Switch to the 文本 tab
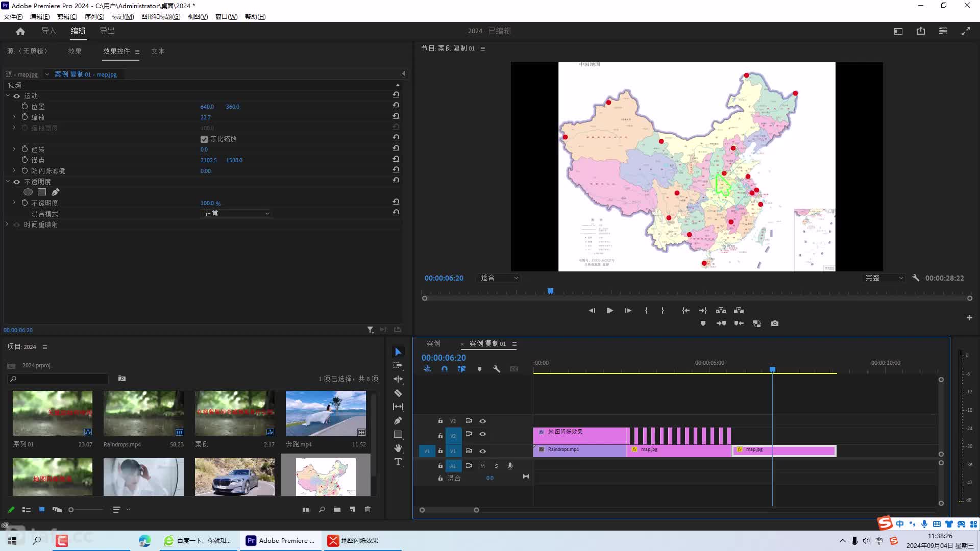 click(x=158, y=51)
